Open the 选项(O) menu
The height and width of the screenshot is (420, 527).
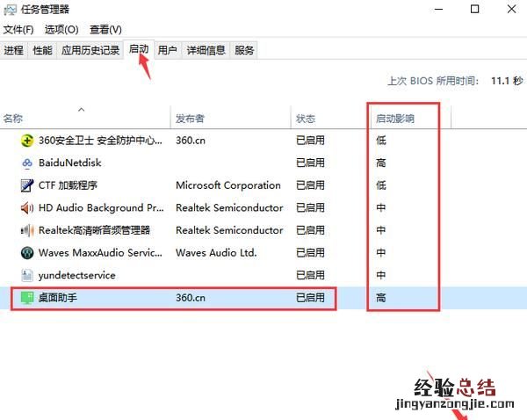click(61, 29)
